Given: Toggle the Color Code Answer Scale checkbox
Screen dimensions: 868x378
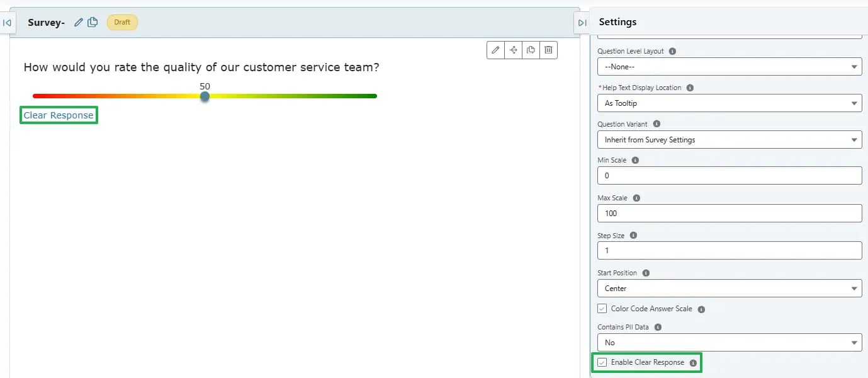Looking at the screenshot, I should [602, 309].
